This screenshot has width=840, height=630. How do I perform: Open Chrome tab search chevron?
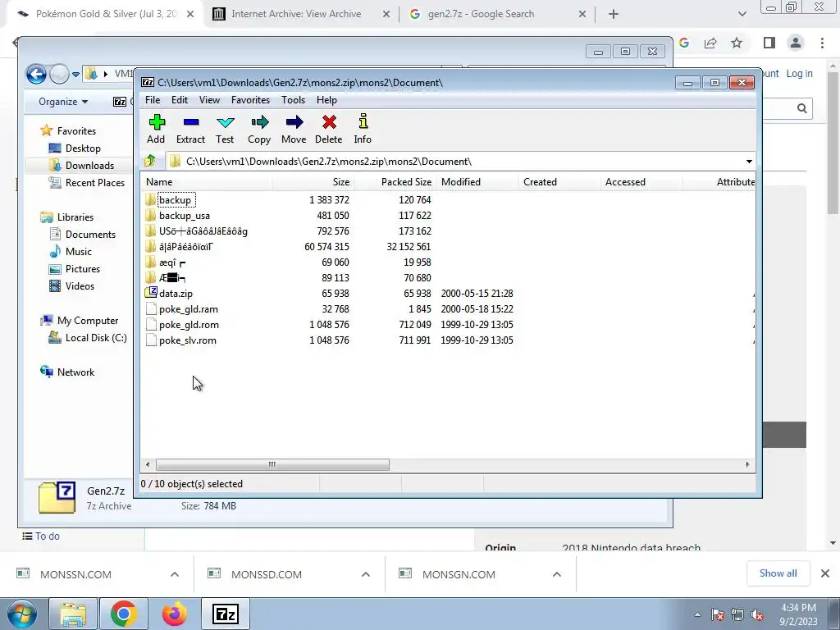(x=742, y=14)
